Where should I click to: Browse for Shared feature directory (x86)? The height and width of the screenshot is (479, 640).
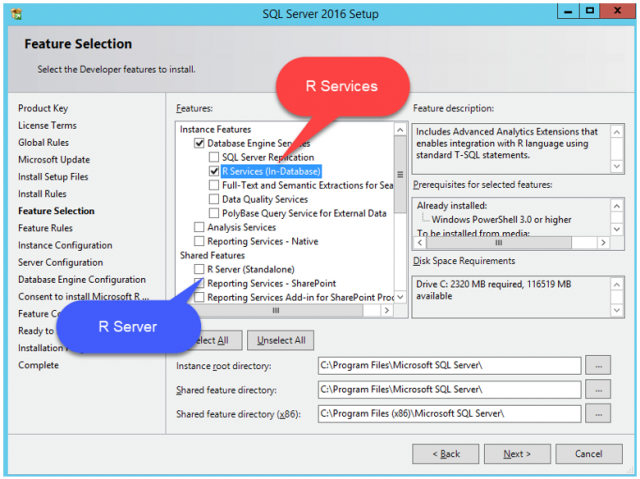598,413
